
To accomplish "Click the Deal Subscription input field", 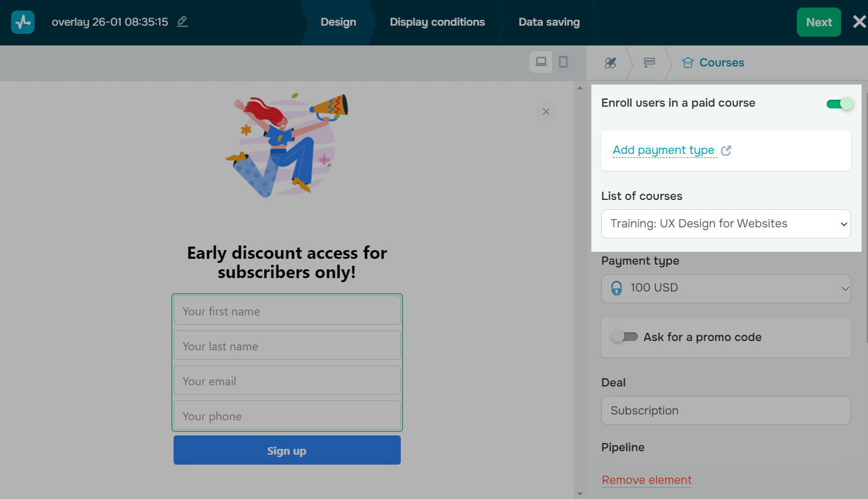I will tap(726, 410).
